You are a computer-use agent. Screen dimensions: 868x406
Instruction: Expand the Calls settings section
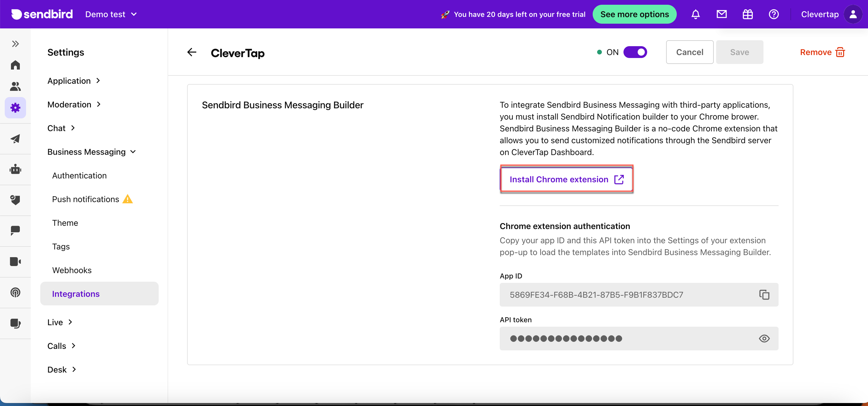(61, 346)
